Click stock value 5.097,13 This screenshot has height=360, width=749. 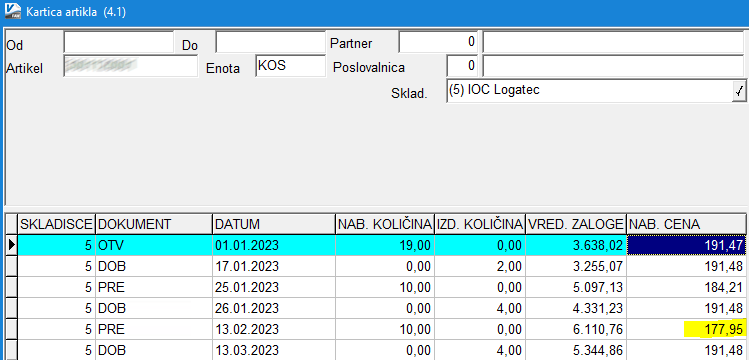coord(576,287)
